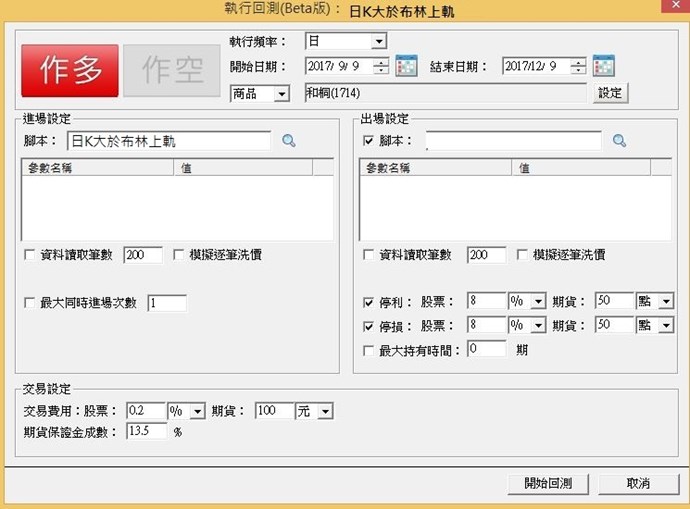The width and height of the screenshot is (690, 509).
Task: Click the red 作多 long position button
Action: click(70, 70)
